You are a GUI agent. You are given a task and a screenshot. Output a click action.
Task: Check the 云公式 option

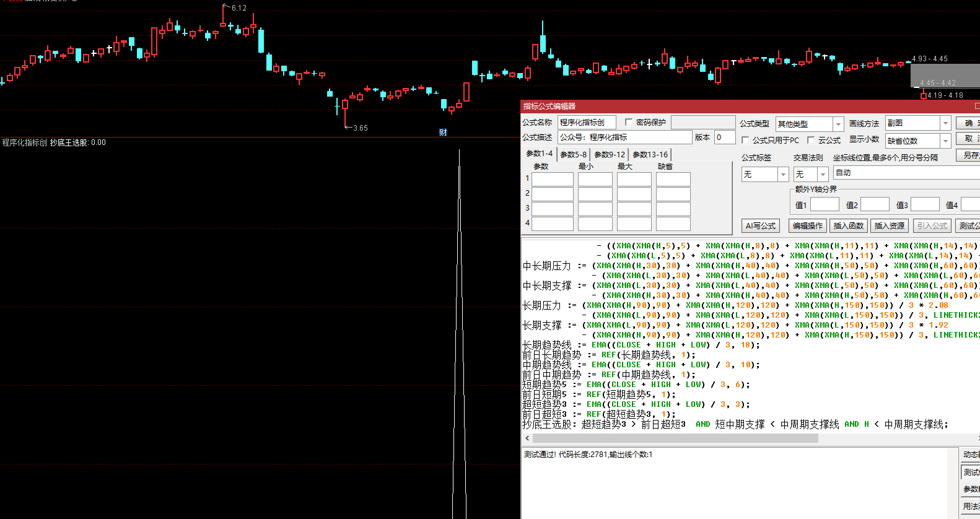pyautogui.click(x=811, y=141)
